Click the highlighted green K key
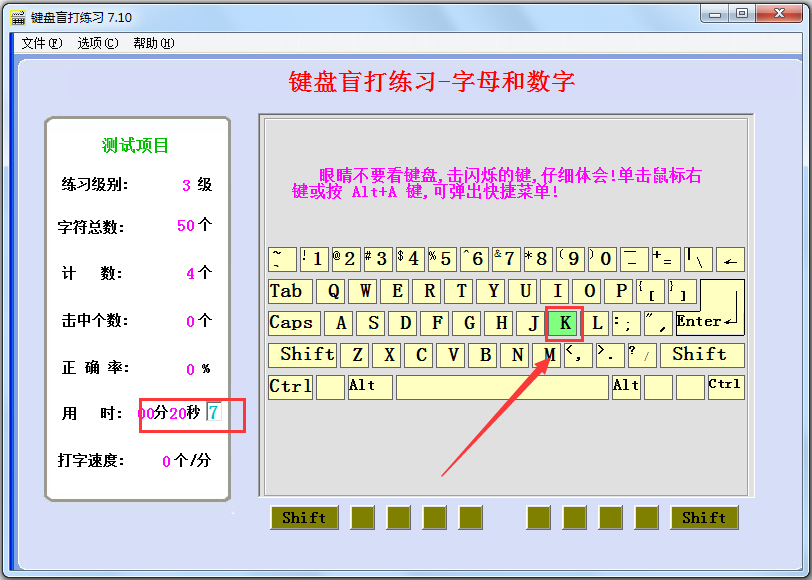 [564, 323]
